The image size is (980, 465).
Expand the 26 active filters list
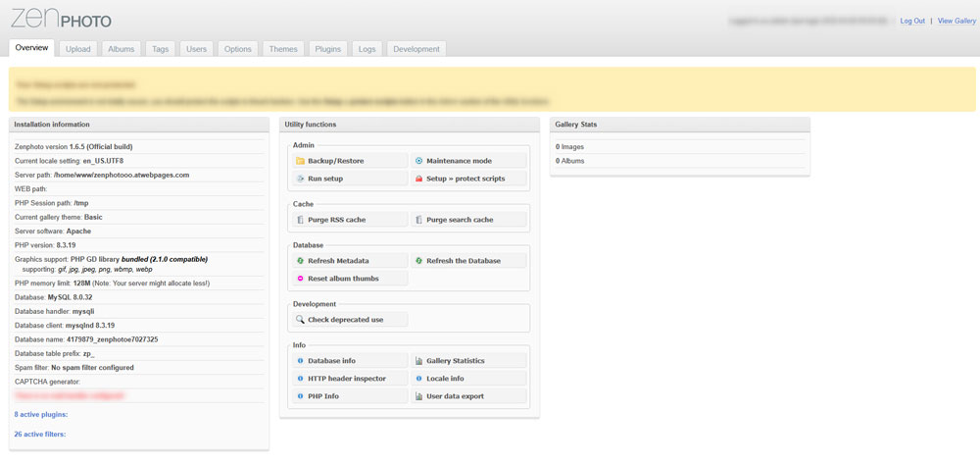(40, 434)
